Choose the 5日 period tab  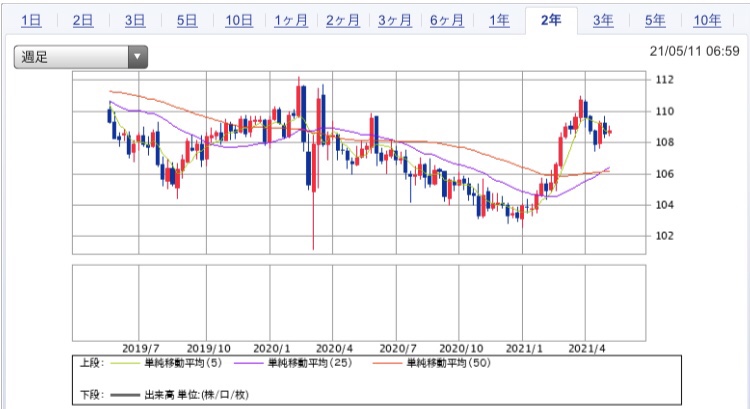tap(187, 20)
